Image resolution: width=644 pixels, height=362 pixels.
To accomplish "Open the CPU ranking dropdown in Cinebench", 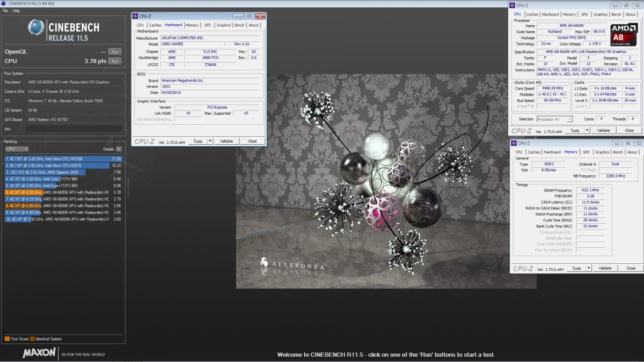I will point(17,149).
